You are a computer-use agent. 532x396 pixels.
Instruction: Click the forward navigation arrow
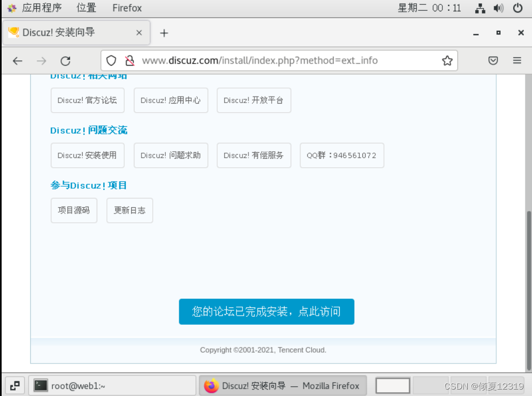coord(42,60)
